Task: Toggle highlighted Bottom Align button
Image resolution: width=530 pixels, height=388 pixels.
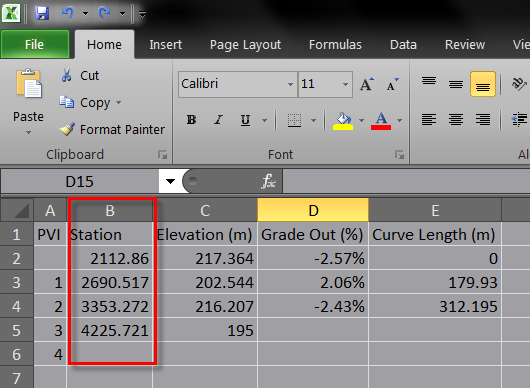Action: tap(483, 84)
